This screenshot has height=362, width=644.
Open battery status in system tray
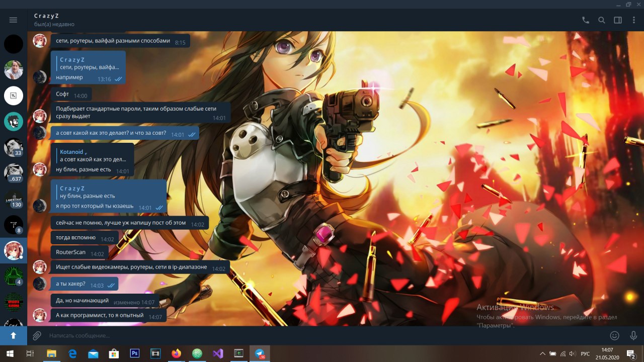[553, 353]
